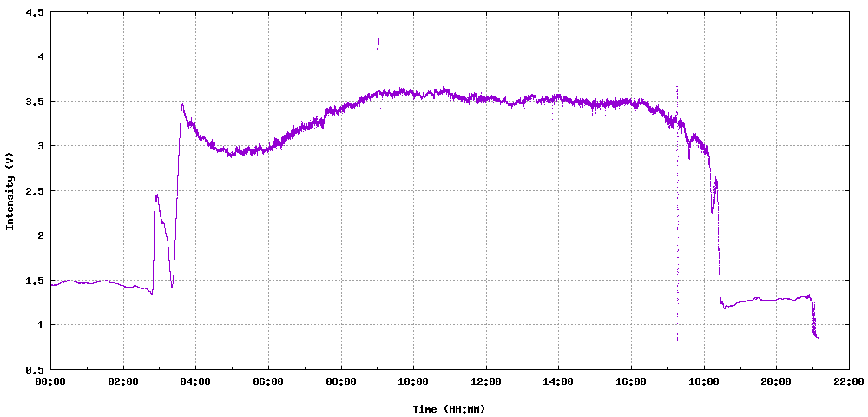Image resolution: width=868 pixels, height=417 pixels.
Task: Click the 10:00 time tick label
Action: pyautogui.click(x=413, y=381)
